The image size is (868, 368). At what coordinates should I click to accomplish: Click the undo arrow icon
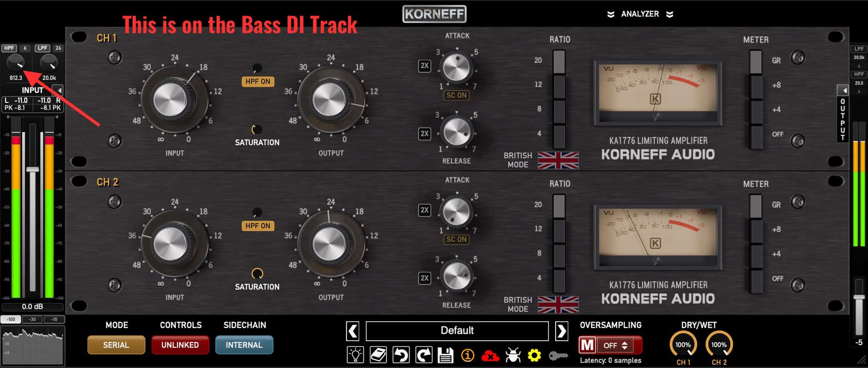[401, 354]
